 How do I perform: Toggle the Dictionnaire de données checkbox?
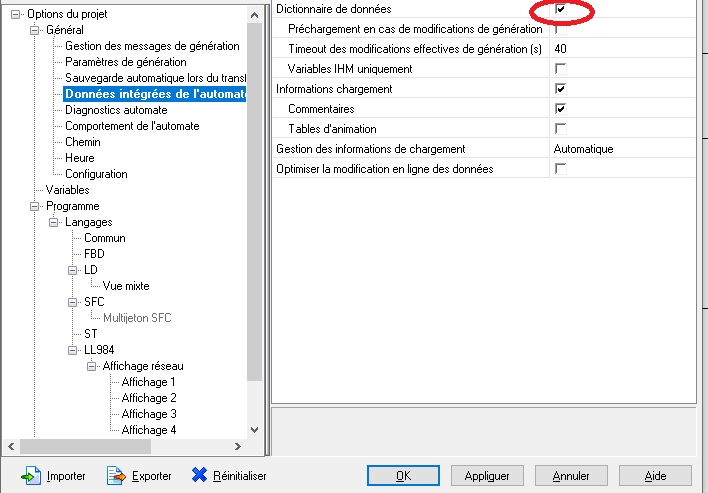tap(561, 9)
